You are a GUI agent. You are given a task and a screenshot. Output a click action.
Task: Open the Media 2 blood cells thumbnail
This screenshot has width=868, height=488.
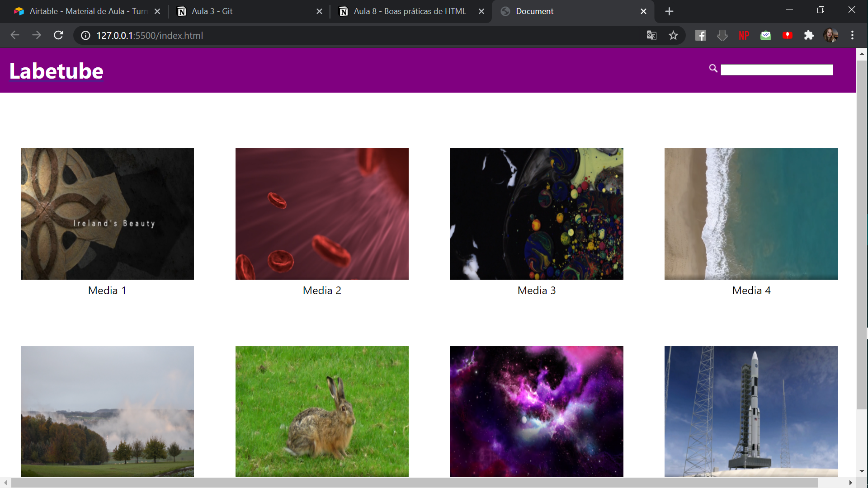coord(322,213)
